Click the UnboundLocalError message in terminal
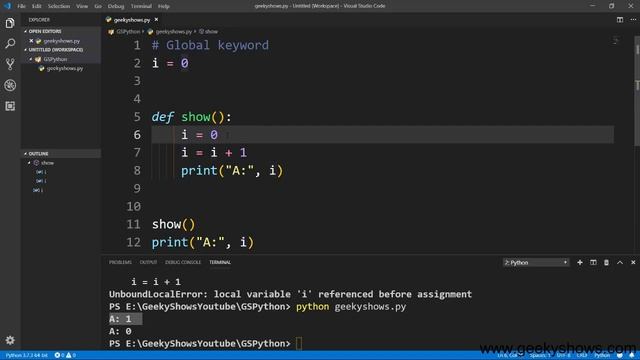Viewport: 640px width, 360px height. 290,294
